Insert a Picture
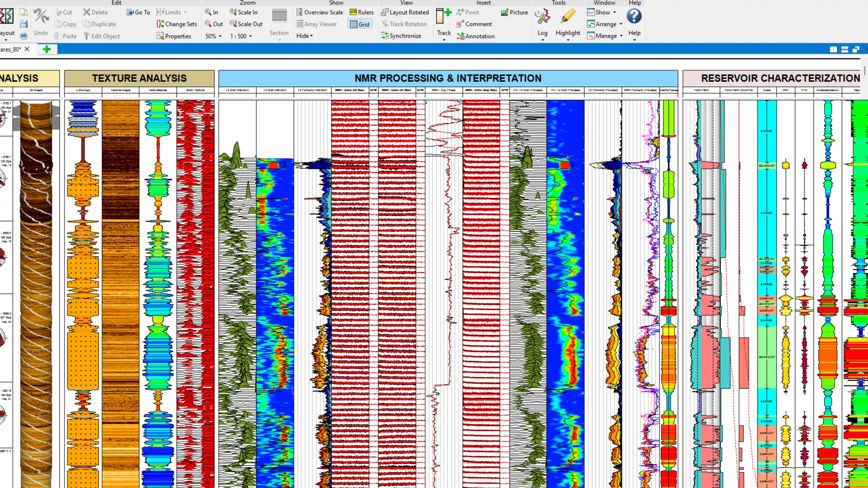868x488 pixels. point(514,12)
